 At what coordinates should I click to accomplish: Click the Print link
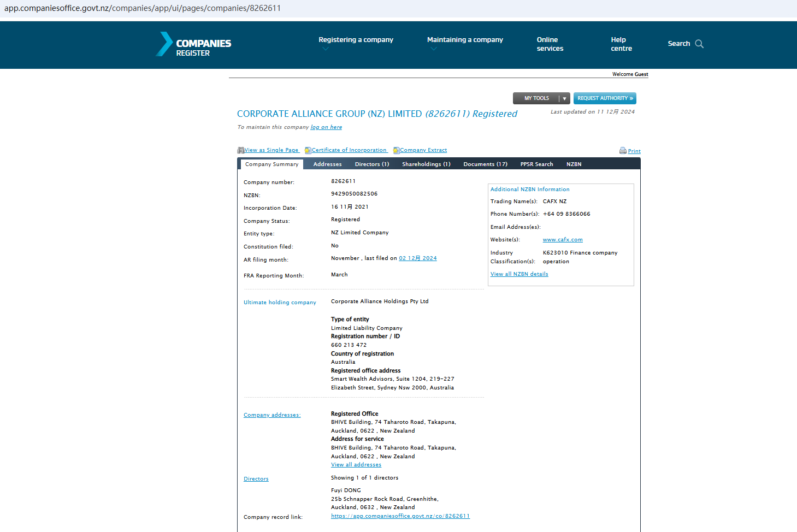(x=634, y=151)
